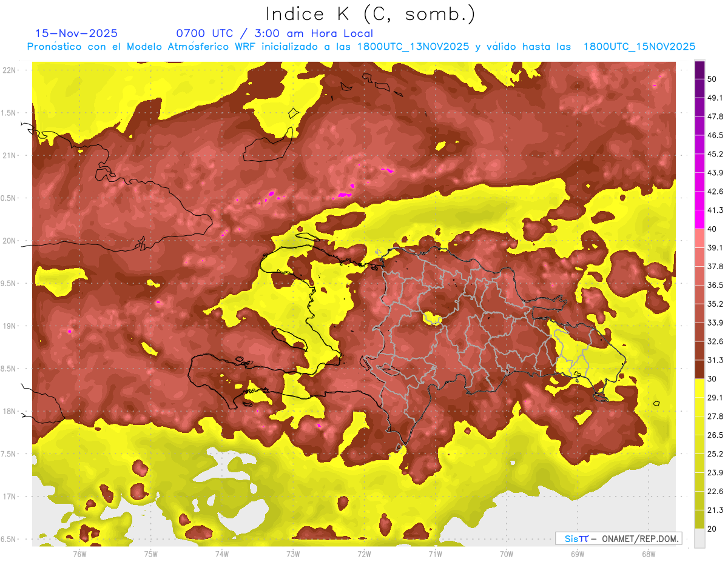Screen dimensions: 728x562
Task: Click the colorbar value "43.9"
Action: (x=715, y=173)
